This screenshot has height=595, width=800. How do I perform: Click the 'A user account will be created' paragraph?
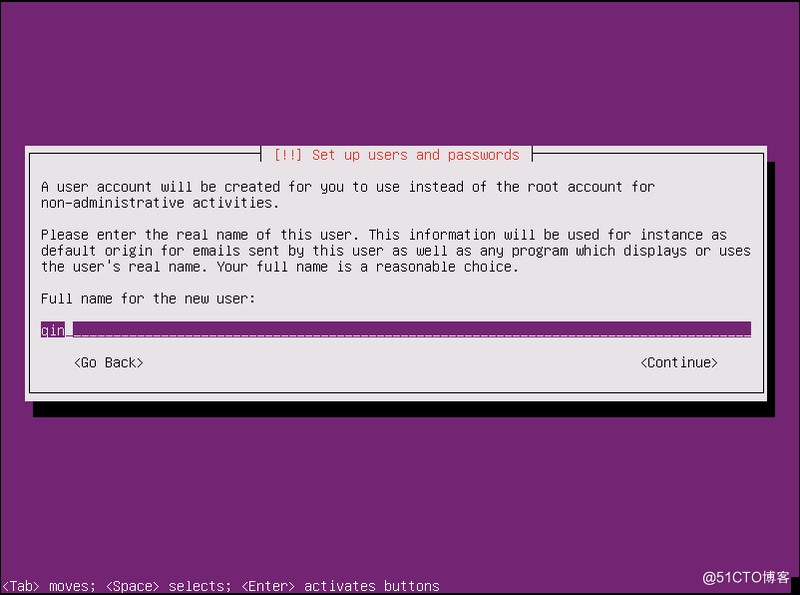coord(347,194)
